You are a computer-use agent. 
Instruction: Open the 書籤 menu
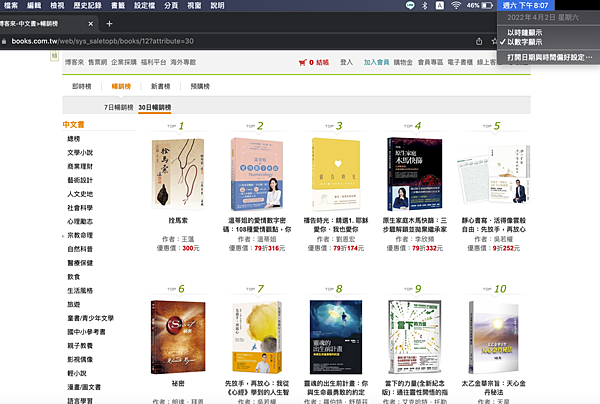tap(118, 5)
